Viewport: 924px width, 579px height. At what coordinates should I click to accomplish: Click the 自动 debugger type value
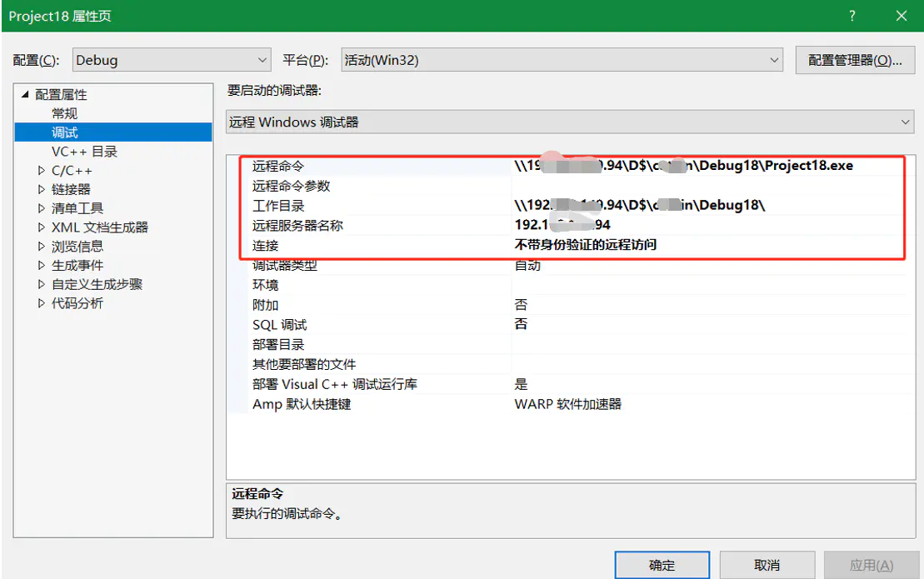(x=527, y=266)
